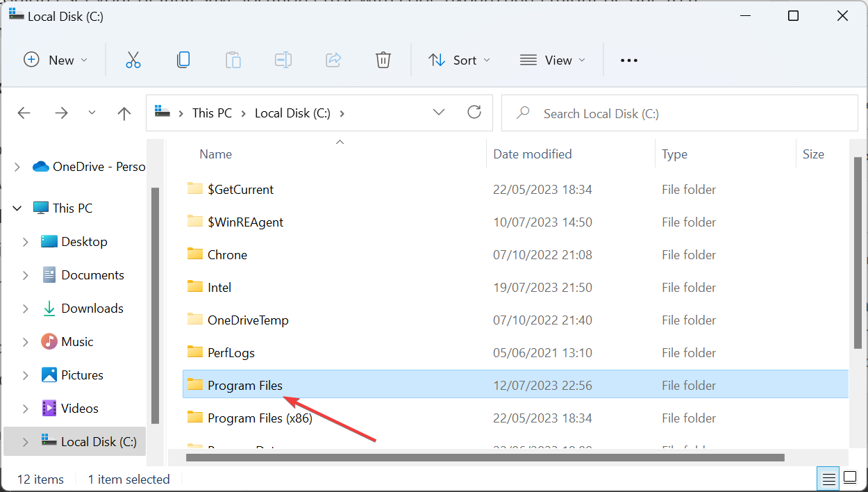
Task: Click the Paste icon
Action: click(233, 60)
